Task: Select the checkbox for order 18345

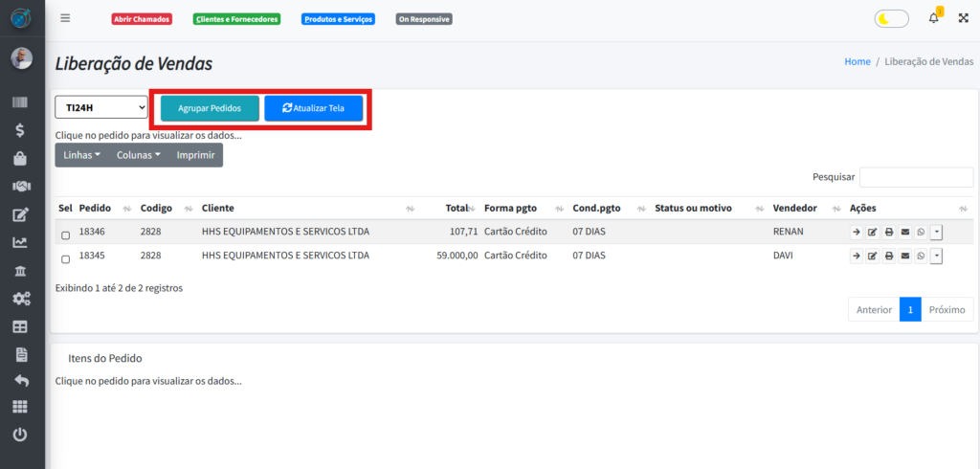Action: (x=65, y=259)
